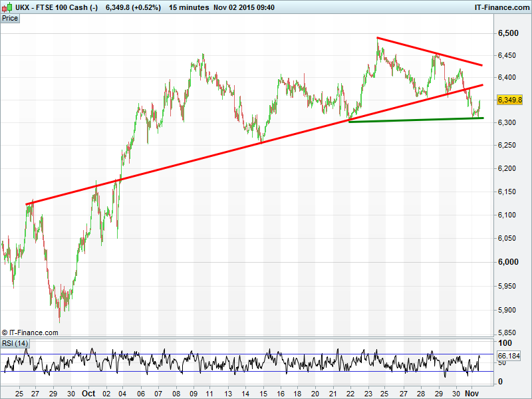
Task: Click the 5,850 level on price axis
Action: tap(508, 332)
